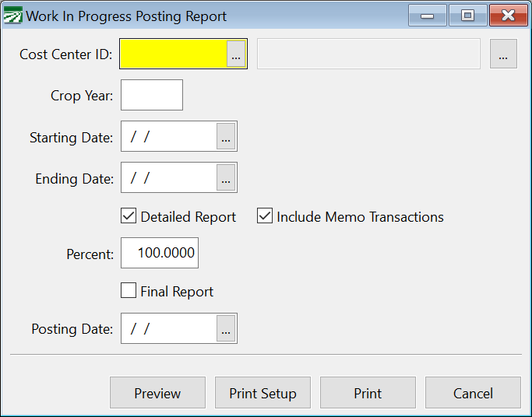Open Posting Date calendar picker

226,329
